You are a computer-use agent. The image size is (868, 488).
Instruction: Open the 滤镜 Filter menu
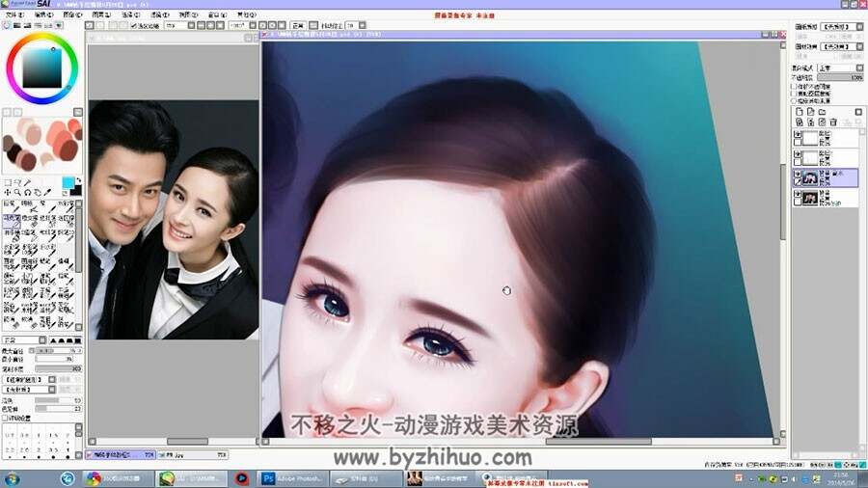(159, 14)
